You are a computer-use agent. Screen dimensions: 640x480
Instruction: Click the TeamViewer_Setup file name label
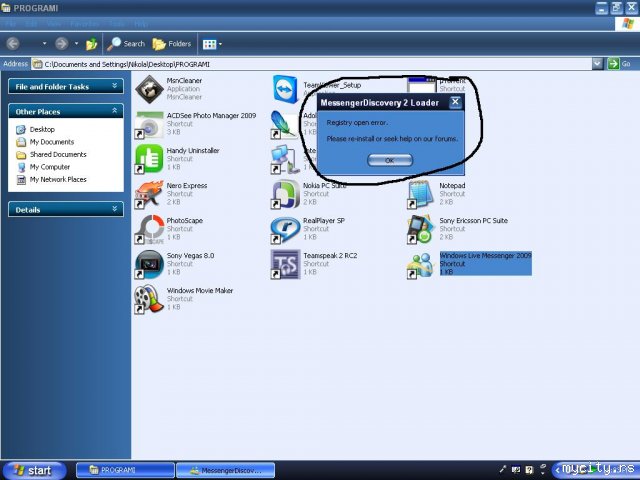[x=332, y=85]
